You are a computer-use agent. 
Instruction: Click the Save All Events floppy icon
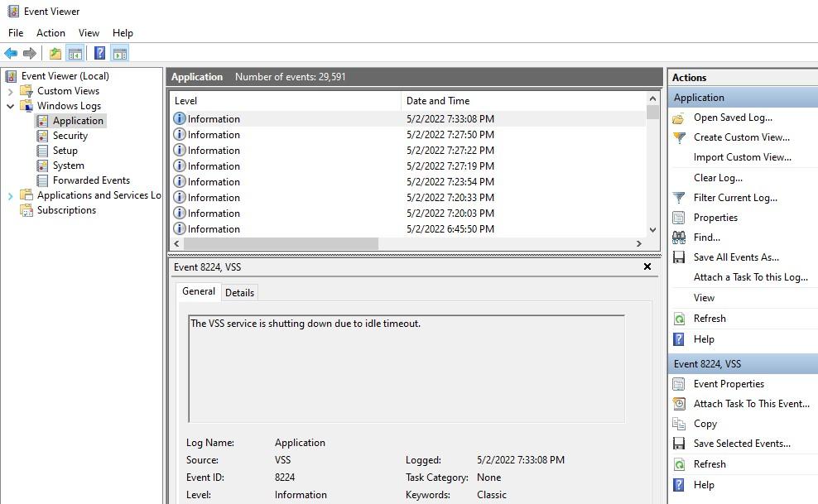point(679,257)
